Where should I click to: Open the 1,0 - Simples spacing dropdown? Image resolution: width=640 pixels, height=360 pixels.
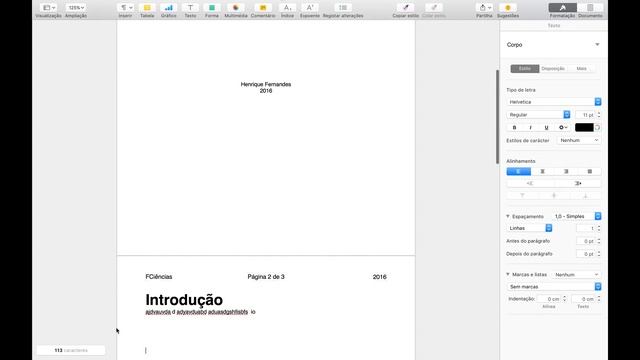click(577, 216)
